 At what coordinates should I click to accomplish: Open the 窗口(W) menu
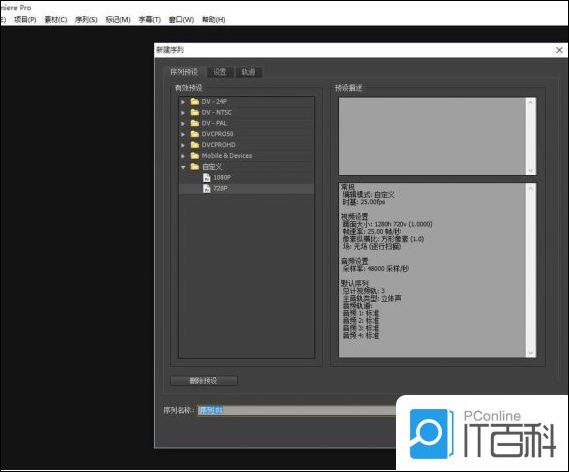click(181, 20)
